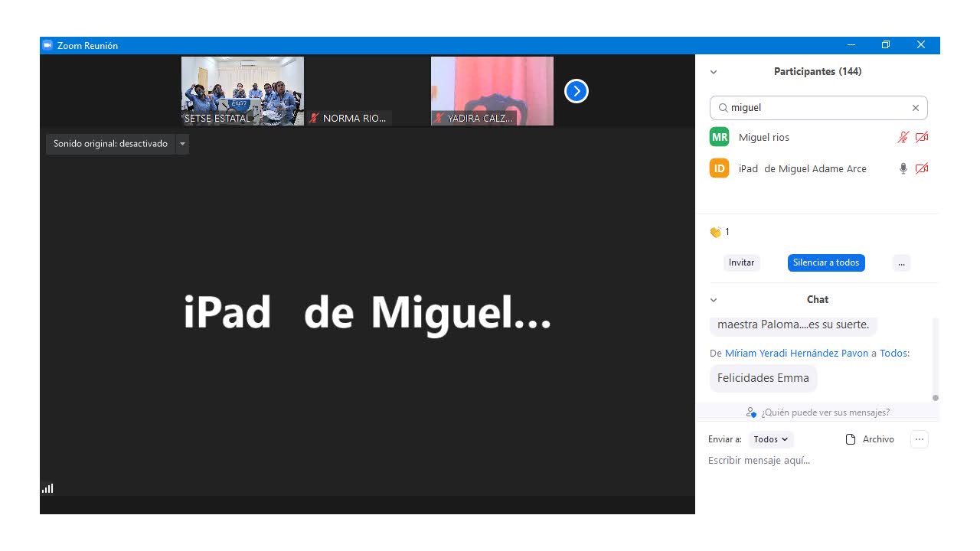Click the clear search X icon

pos(915,108)
